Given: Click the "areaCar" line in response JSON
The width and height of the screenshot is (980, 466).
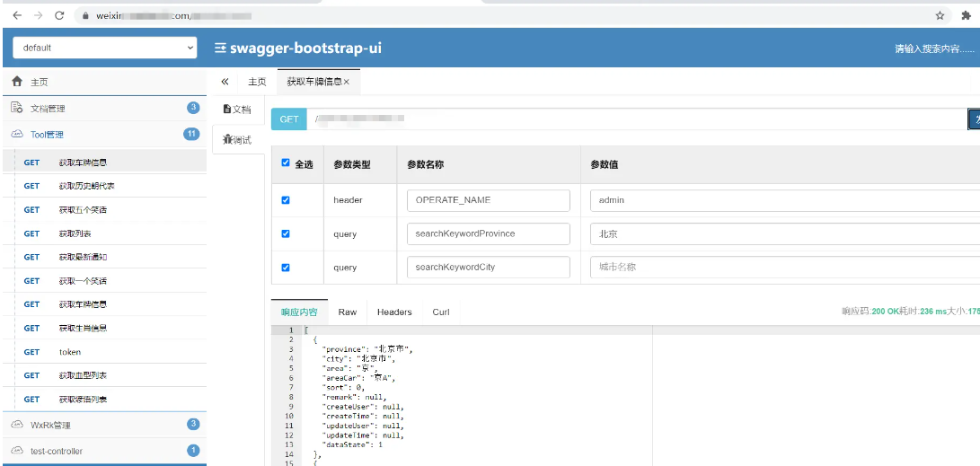Looking at the screenshot, I should pyautogui.click(x=358, y=378).
